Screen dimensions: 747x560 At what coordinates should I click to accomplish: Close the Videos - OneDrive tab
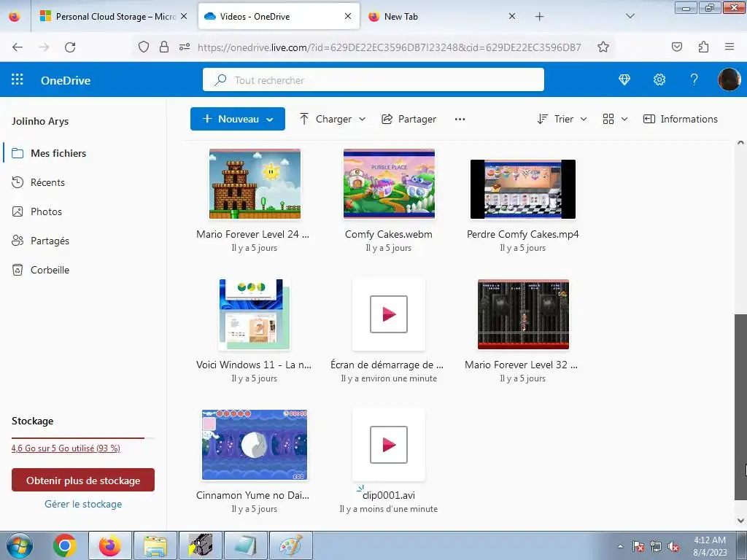348,16
